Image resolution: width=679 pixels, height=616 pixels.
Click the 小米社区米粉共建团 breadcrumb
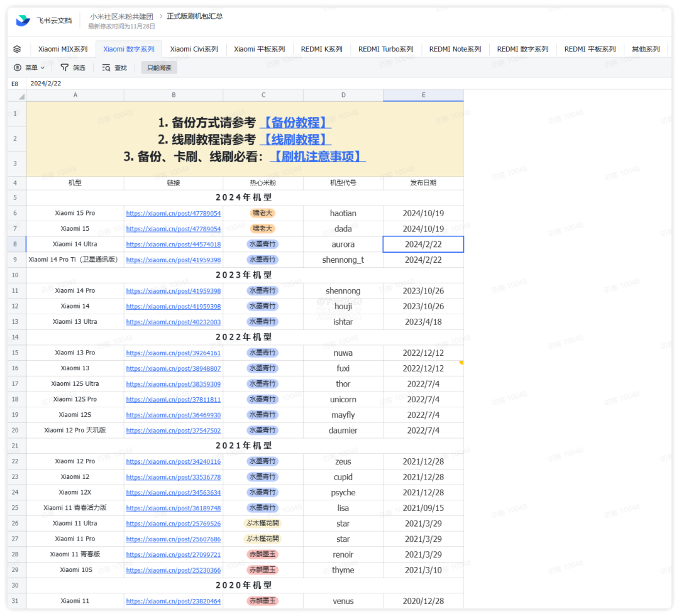121,16
